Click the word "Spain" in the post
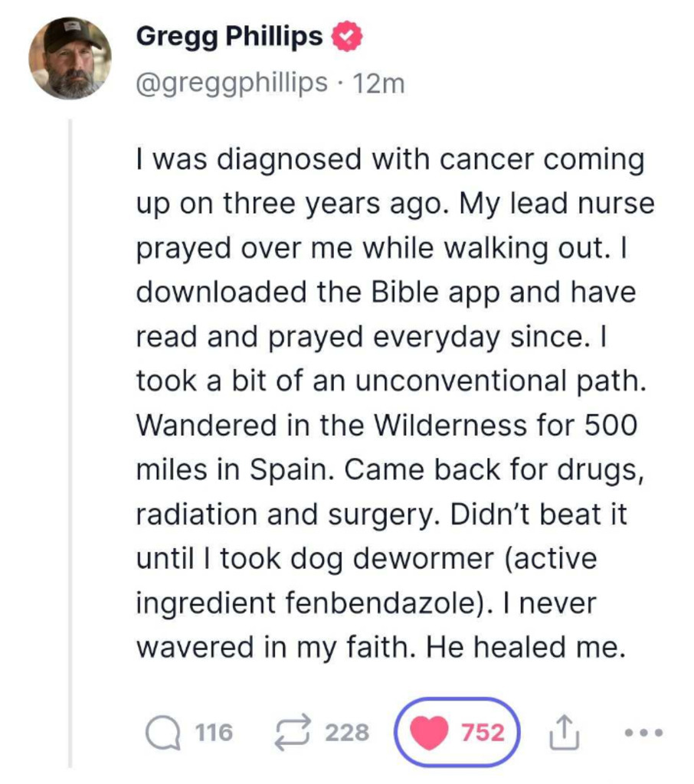 coord(292,471)
